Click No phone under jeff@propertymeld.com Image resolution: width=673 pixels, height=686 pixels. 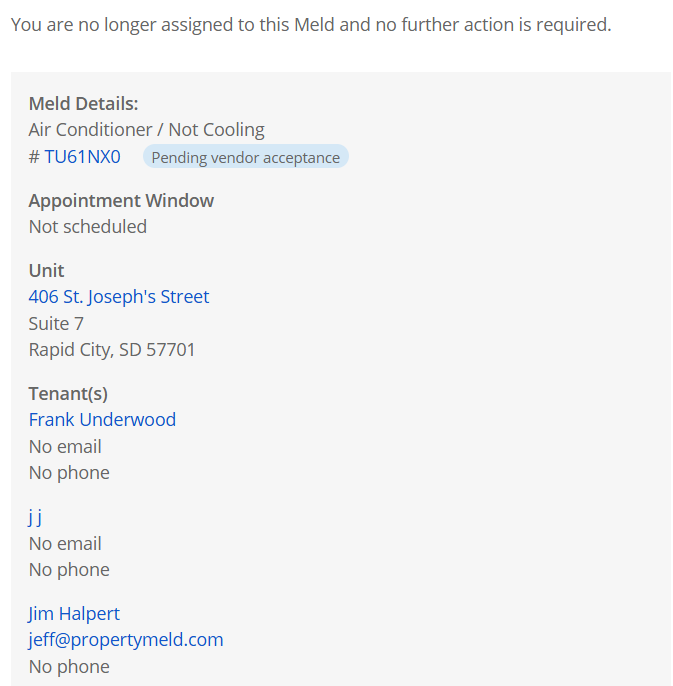[x=69, y=667]
